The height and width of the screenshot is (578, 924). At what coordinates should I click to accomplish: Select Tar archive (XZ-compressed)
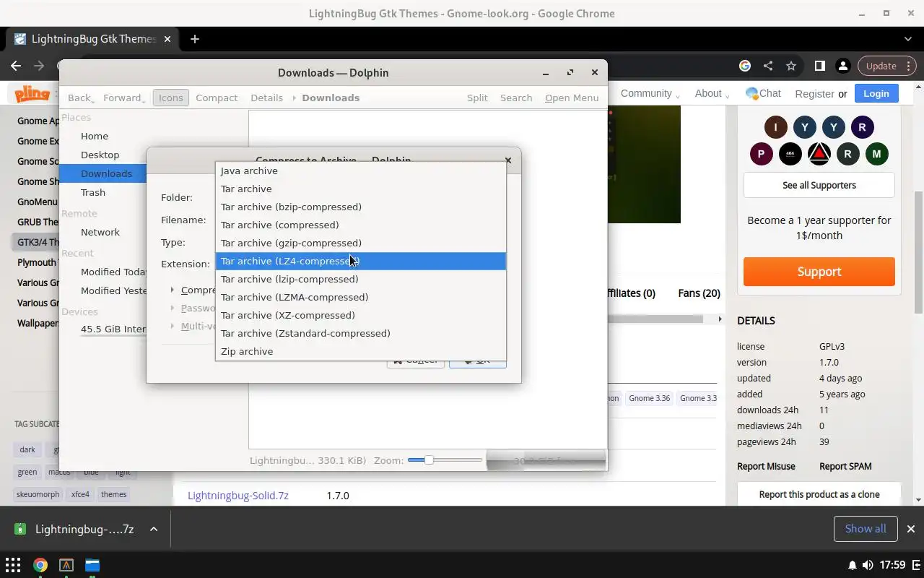361,315
